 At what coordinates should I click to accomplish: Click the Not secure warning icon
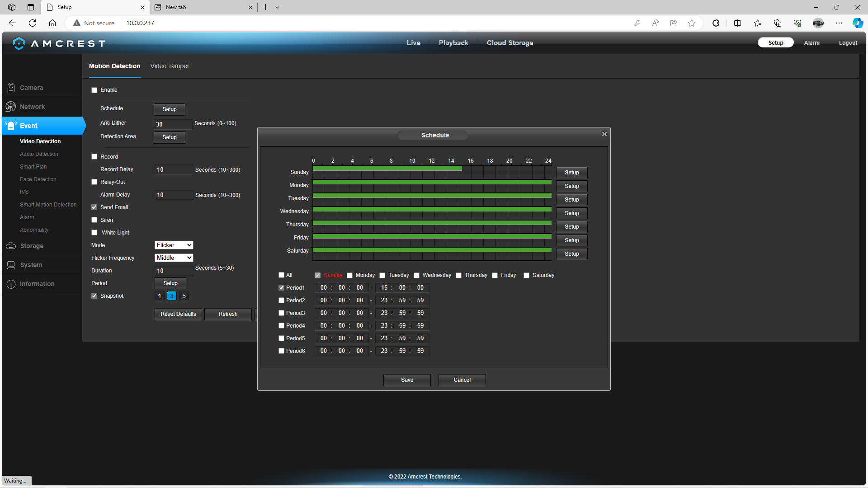tap(77, 23)
